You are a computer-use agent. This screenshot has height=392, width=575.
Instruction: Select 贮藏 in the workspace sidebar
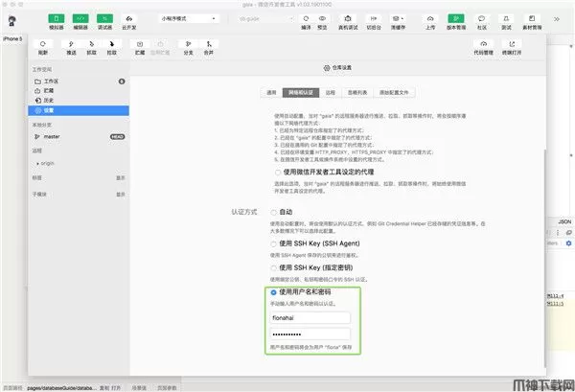pos(79,91)
